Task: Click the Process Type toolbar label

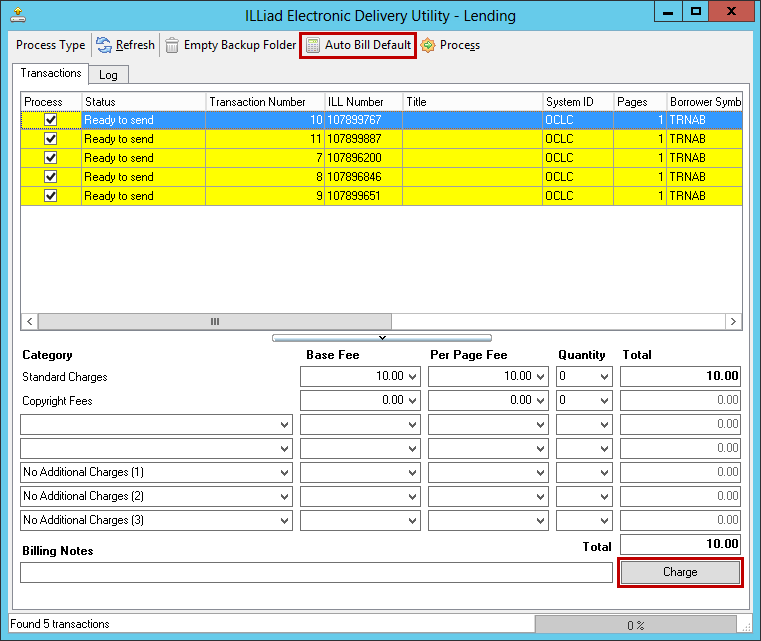Action: [x=51, y=45]
